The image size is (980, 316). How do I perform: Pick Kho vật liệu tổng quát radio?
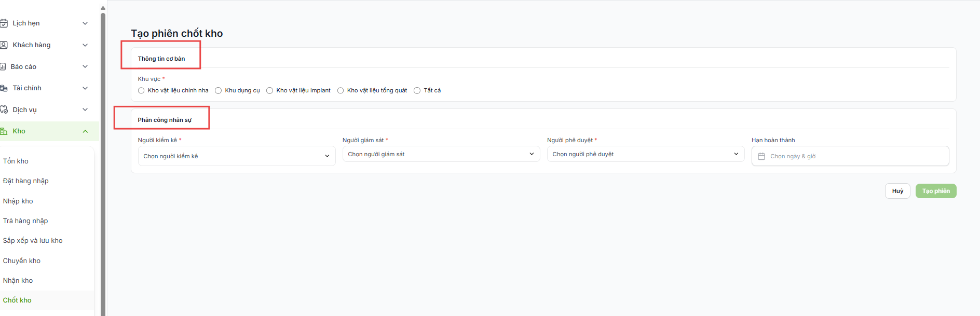[x=341, y=90]
